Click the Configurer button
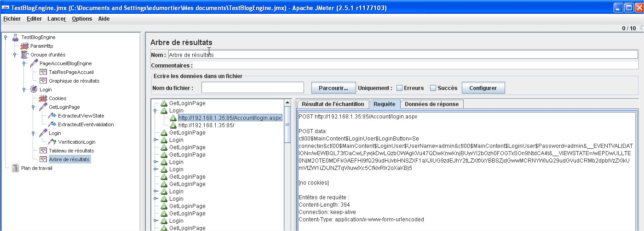Image resolution: width=644 pixels, height=231 pixels. click(x=483, y=88)
